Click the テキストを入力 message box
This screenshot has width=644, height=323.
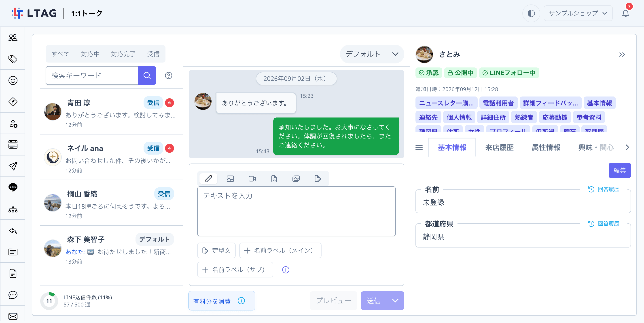tap(296, 211)
